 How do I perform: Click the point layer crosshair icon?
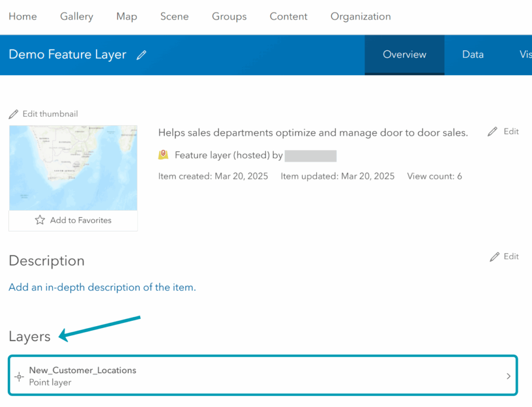pyautogui.click(x=19, y=376)
